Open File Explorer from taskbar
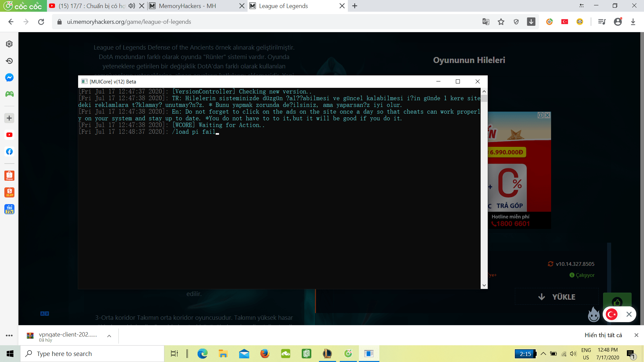This screenshot has width=644, height=362. click(223, 354)
